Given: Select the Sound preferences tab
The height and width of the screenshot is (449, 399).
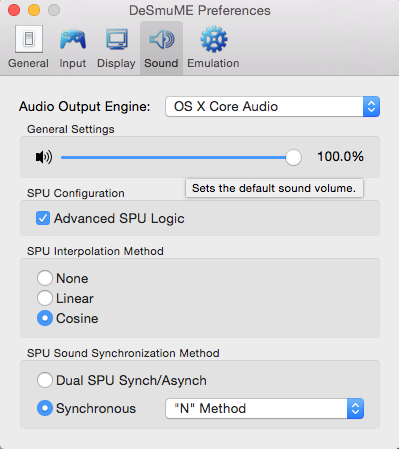Looking at the screenshot, I should (x=161, y=47).
